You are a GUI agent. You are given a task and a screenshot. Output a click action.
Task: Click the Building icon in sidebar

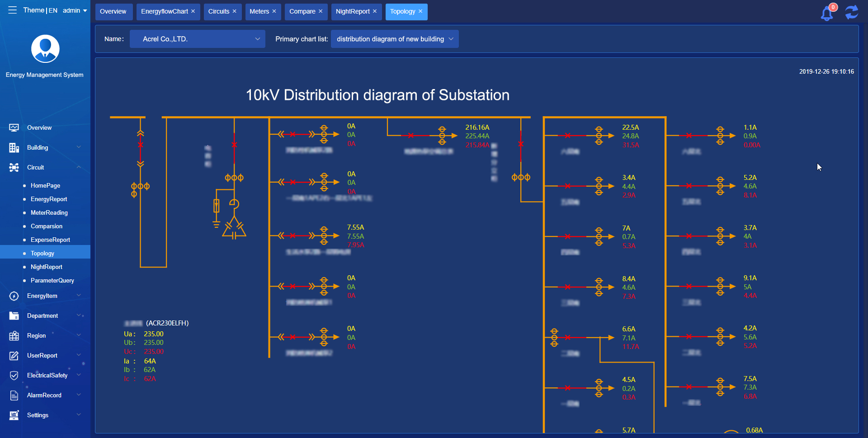pyautogui.click(x=14, y=148)
